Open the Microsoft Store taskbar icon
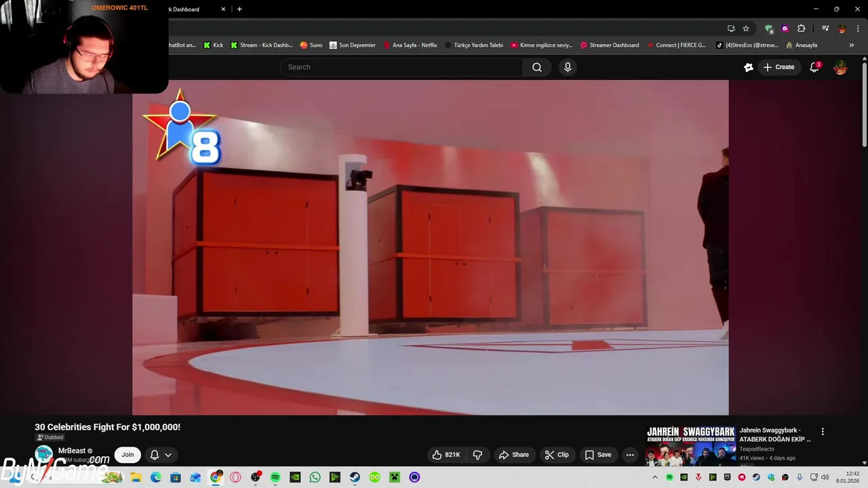 (176, 477)
